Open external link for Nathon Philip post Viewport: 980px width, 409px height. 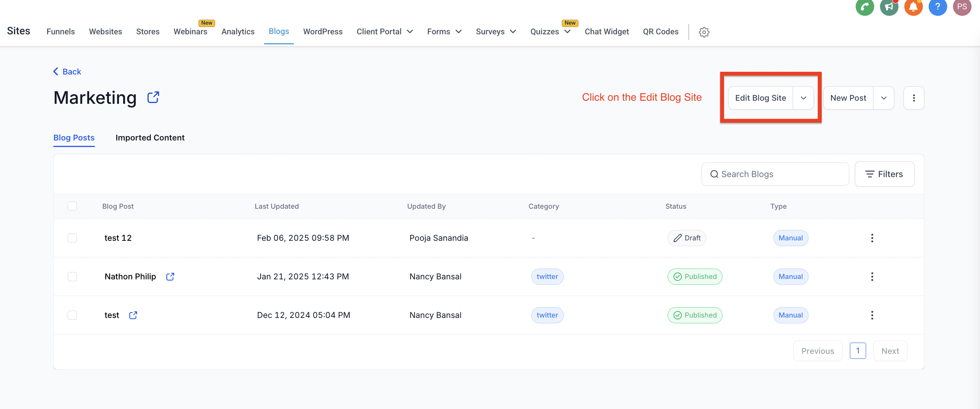(x=170, y=277)
